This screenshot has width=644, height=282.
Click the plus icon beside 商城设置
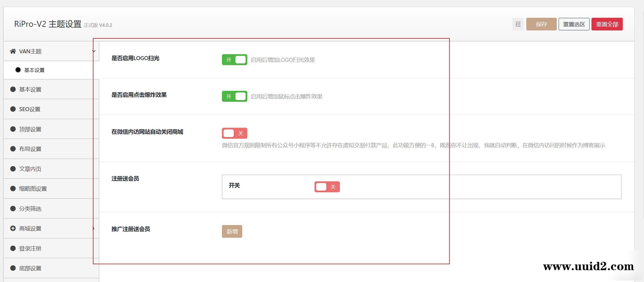click(x=12, y=228)
